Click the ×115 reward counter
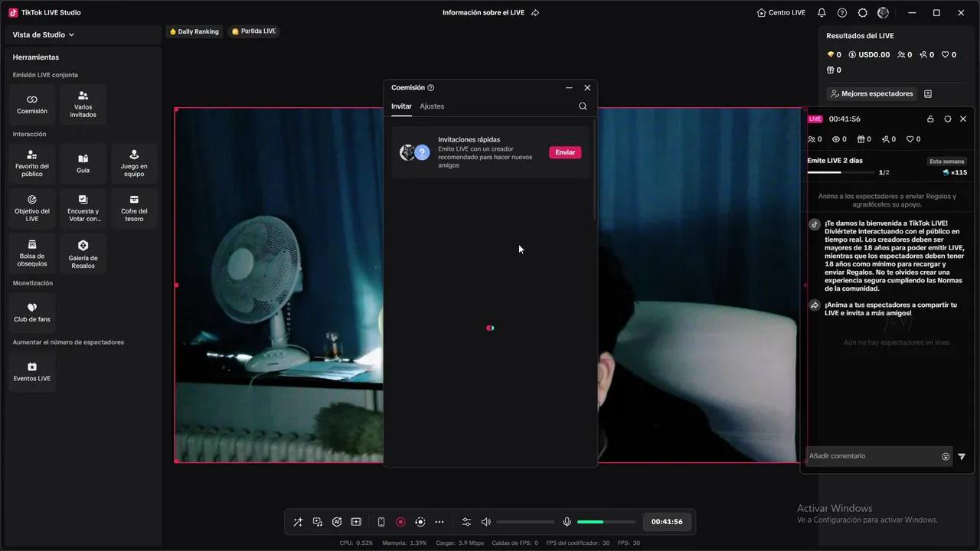 (955, 172)
